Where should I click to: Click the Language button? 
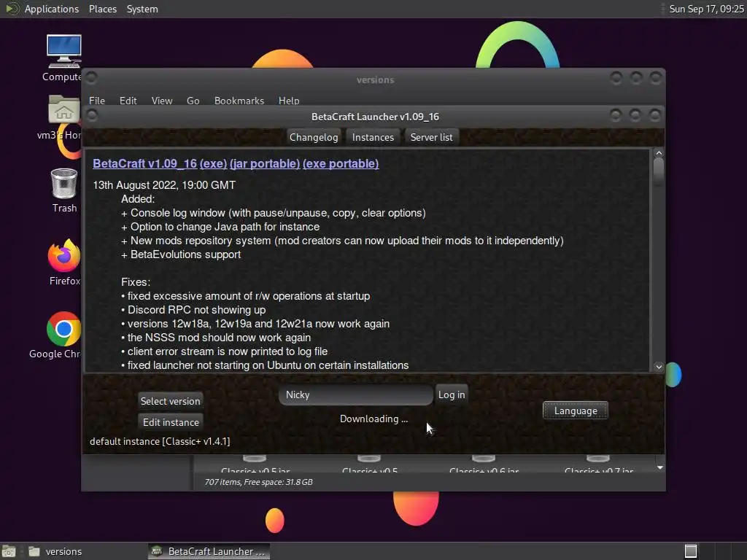(x=576, y=411)
